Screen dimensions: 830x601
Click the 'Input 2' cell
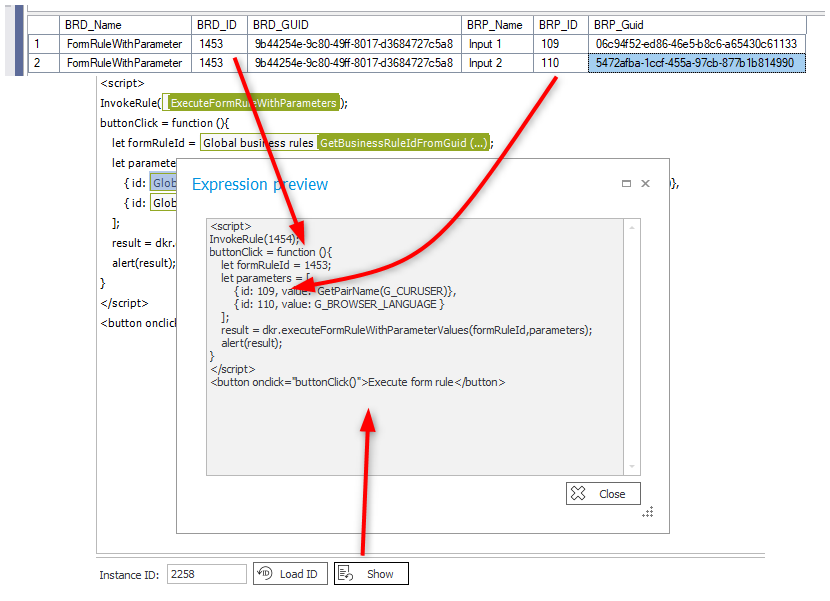pos(497,63)
